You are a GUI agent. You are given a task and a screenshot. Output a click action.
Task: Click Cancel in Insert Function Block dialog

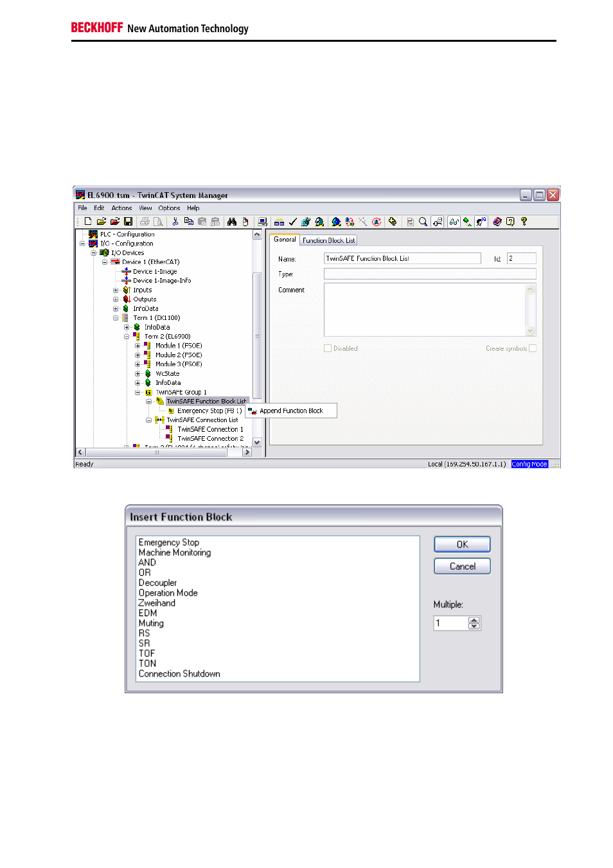click(462, 567)
